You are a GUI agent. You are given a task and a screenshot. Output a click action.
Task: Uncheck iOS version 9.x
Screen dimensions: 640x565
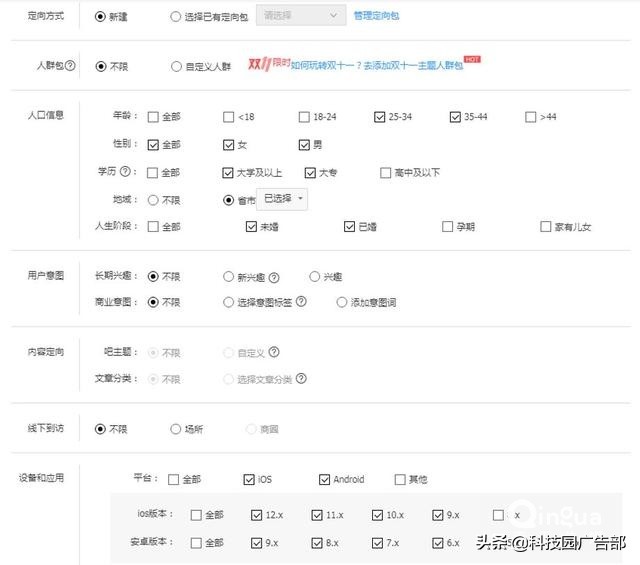point(438,515)
